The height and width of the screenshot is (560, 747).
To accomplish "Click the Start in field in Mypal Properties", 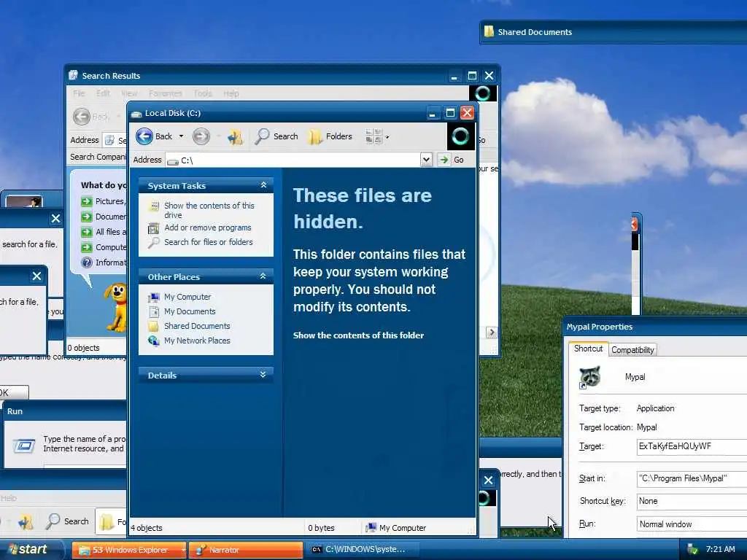I will pyautogui.click(x=692, y=478).
